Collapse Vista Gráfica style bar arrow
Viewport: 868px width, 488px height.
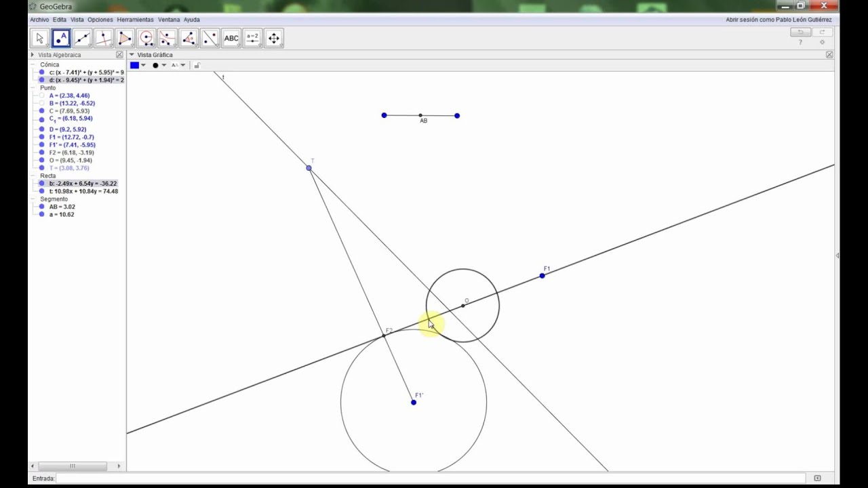[132, 55]
